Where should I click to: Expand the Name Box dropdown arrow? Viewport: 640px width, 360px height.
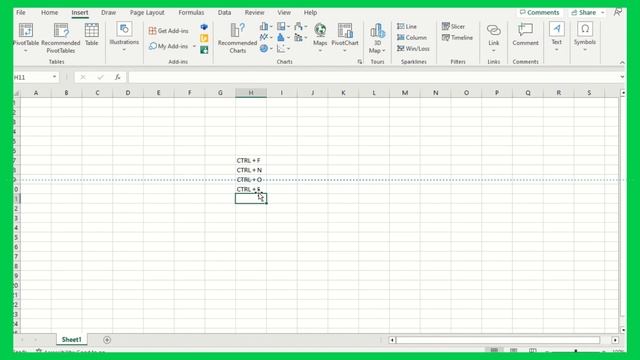pyautogui.click(x=54, y=77)
